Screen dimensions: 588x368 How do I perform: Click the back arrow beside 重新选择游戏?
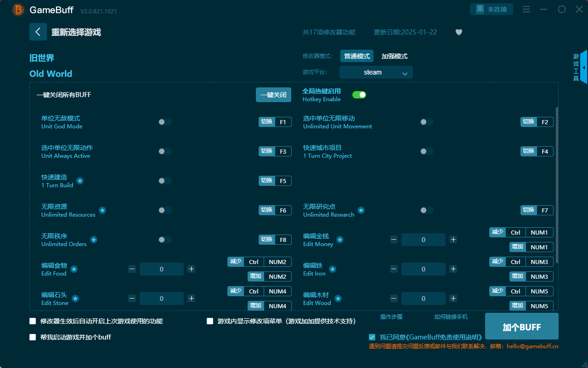tap(38, 31)
